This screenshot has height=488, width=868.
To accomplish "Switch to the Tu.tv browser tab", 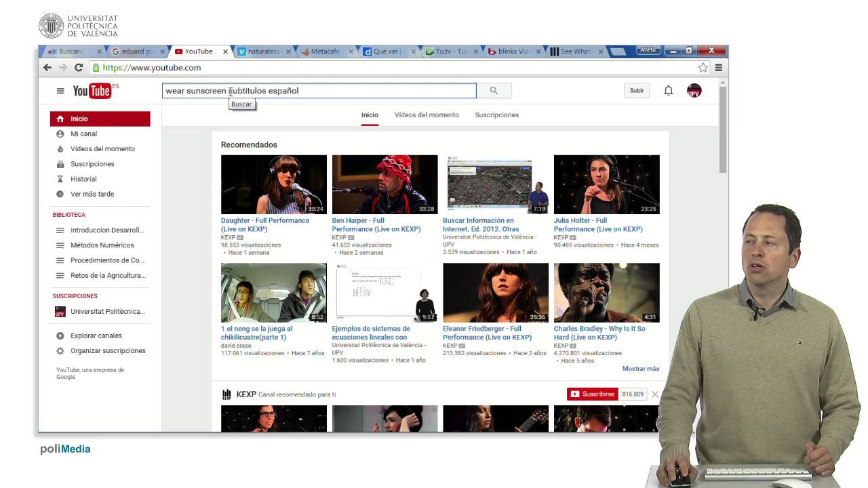I will click(452, 52).
